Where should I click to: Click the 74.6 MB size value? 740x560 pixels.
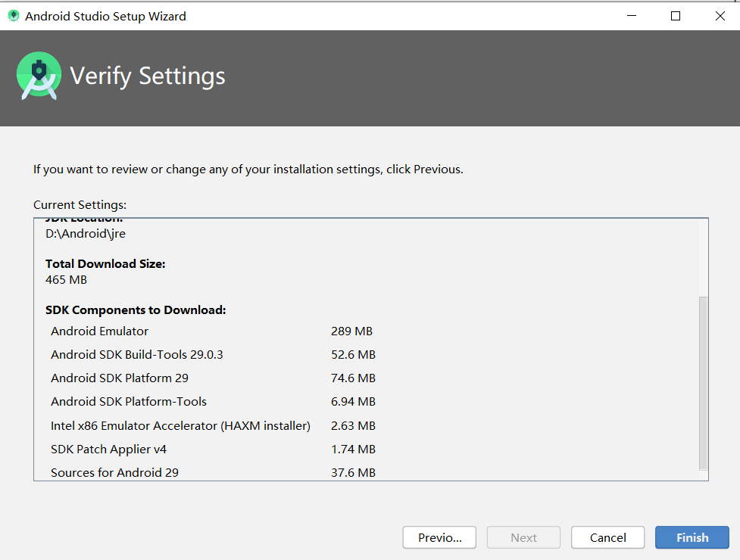pos(353,378)
